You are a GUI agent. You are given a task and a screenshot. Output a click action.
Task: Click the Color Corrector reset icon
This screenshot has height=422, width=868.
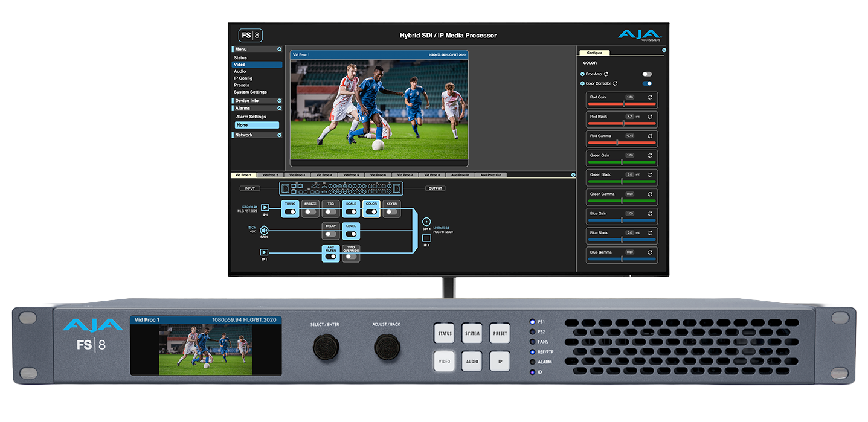click(615, 83)
